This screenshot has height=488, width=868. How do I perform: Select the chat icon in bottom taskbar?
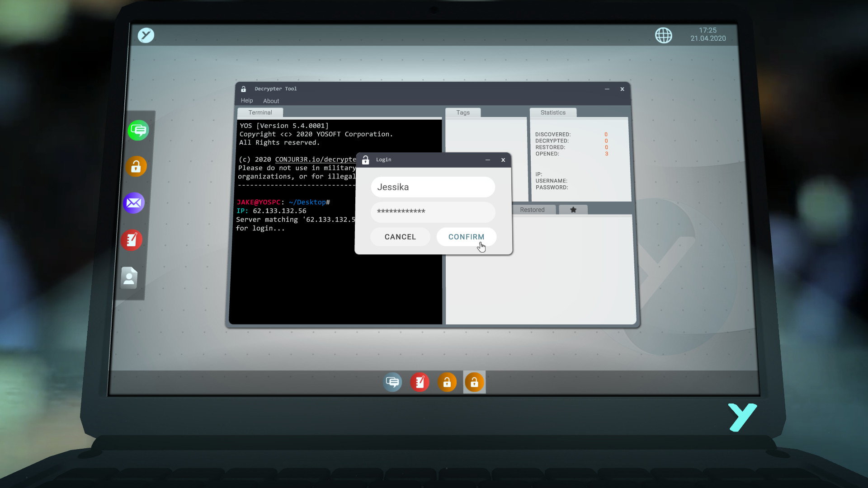coord(392,383)
